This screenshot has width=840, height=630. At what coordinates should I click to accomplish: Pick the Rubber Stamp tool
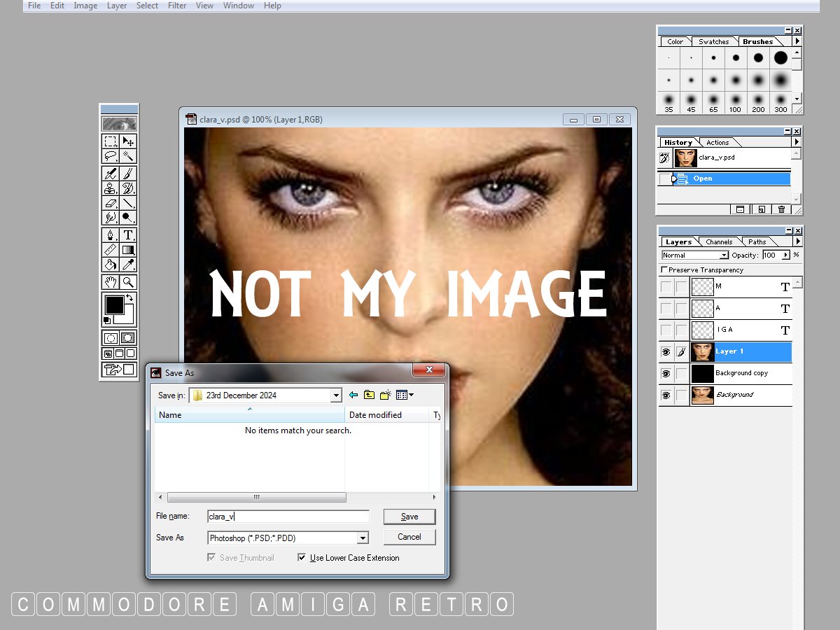click(111, 188)
